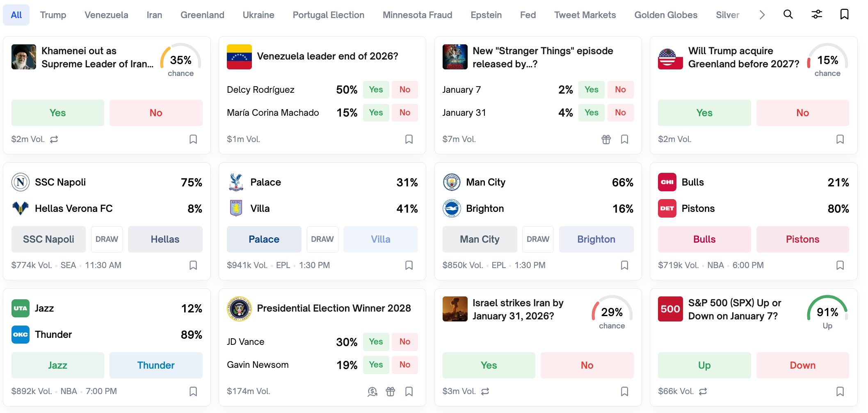Bookmark the Venezuela leader market

click(x=409, y=140)
